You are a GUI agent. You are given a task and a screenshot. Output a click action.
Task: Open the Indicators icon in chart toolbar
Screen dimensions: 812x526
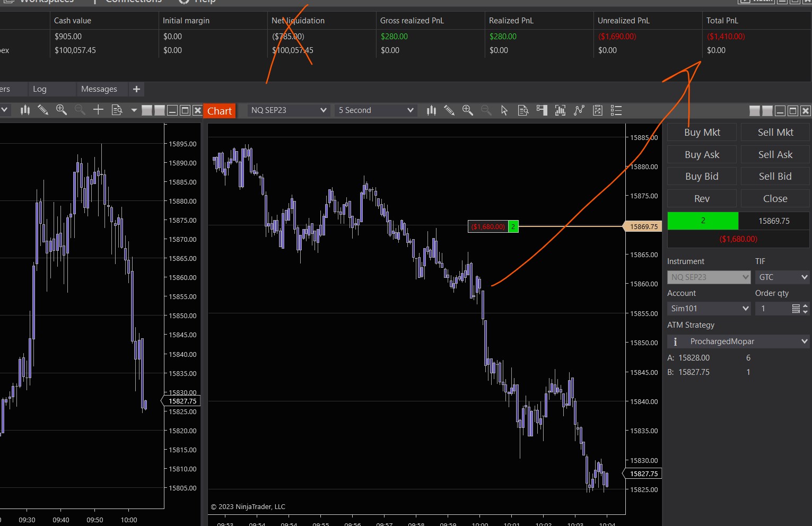tap(560, 110)
